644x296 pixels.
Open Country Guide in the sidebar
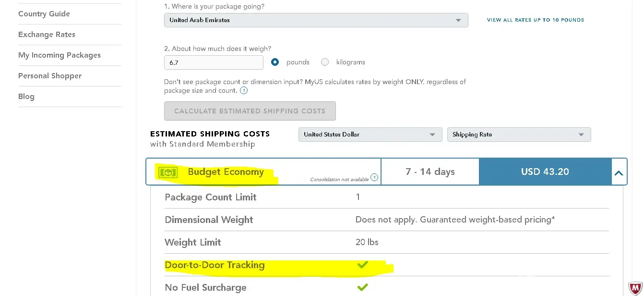(x=44, y=14)
